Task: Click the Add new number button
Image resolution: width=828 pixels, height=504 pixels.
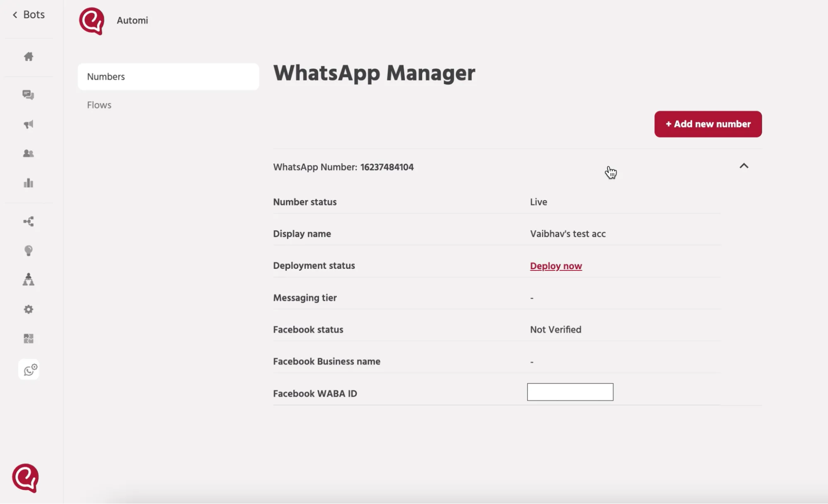Action: click(708, 124)
